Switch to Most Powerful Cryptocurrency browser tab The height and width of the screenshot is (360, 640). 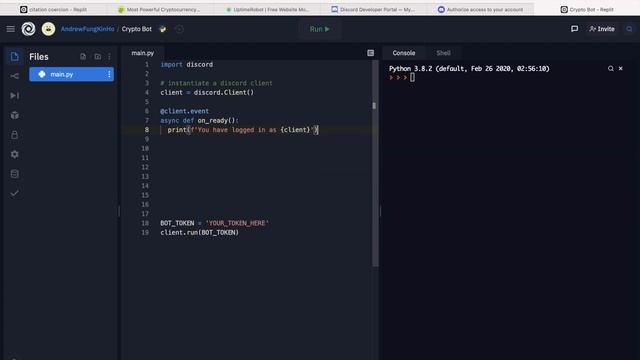pyautogui.click(x=159, y=9)
